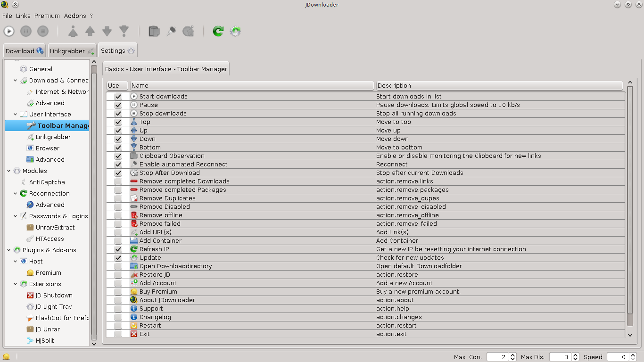Check the Add URL(s) Use checkbox
644x362 pixels.
118,232
